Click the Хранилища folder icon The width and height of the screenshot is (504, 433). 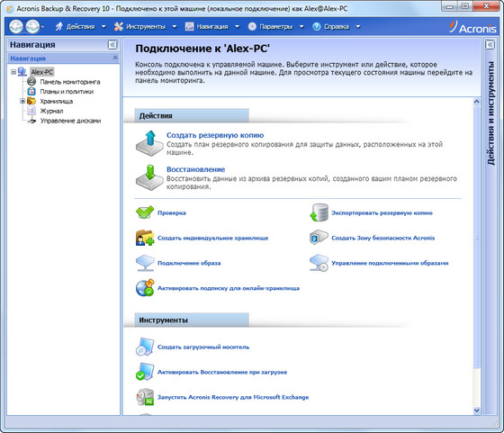pyautogui.click(x=31, y=101)
